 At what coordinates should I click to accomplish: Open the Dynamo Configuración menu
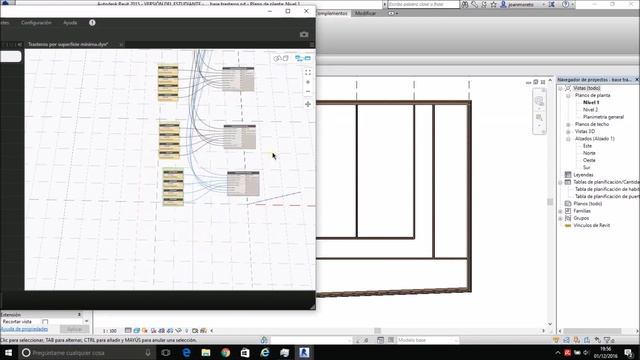[36, 23]
